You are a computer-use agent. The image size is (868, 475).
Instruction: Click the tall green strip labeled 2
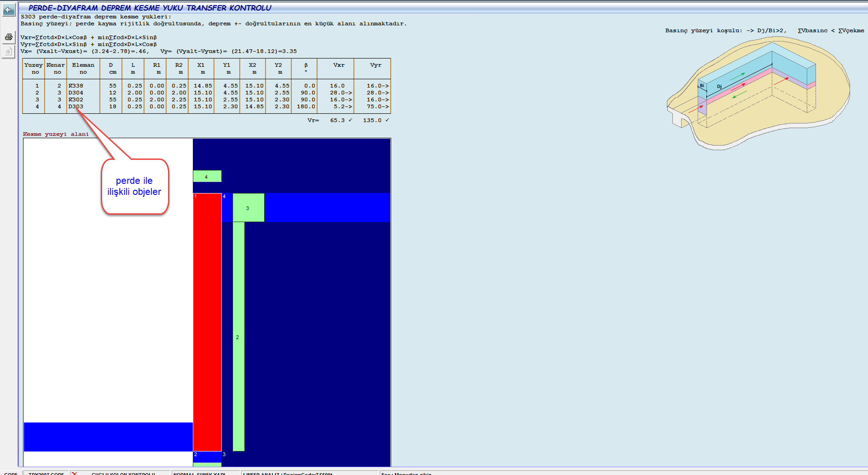click(238, 336)
